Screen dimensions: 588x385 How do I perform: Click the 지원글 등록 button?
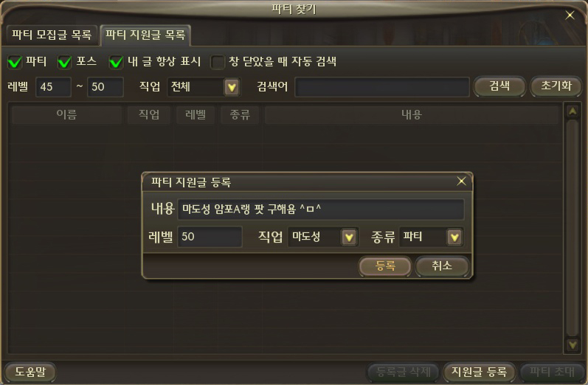(x=479, y=372)
